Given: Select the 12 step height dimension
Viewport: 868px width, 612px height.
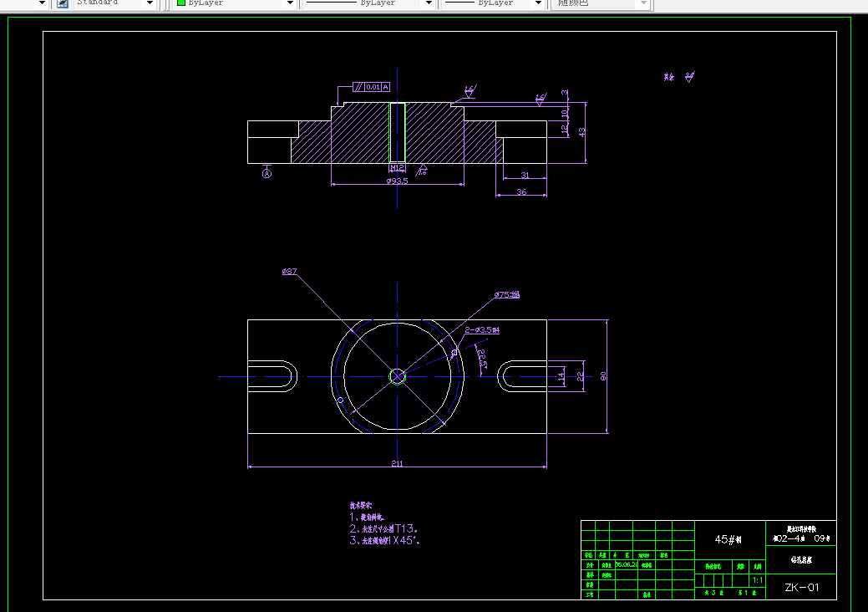Looking at the screenshot, I should (x=565, y=129).
